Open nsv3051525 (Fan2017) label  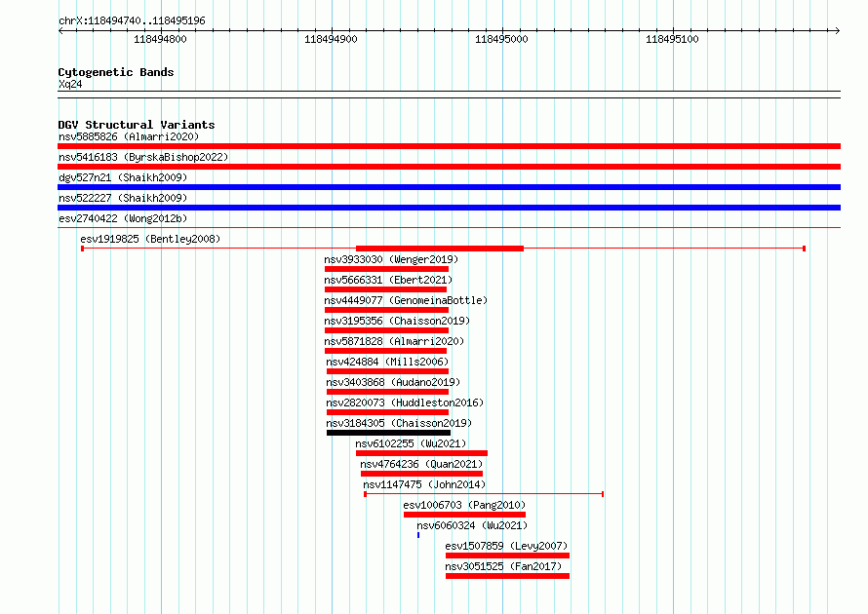coord(503,566)
